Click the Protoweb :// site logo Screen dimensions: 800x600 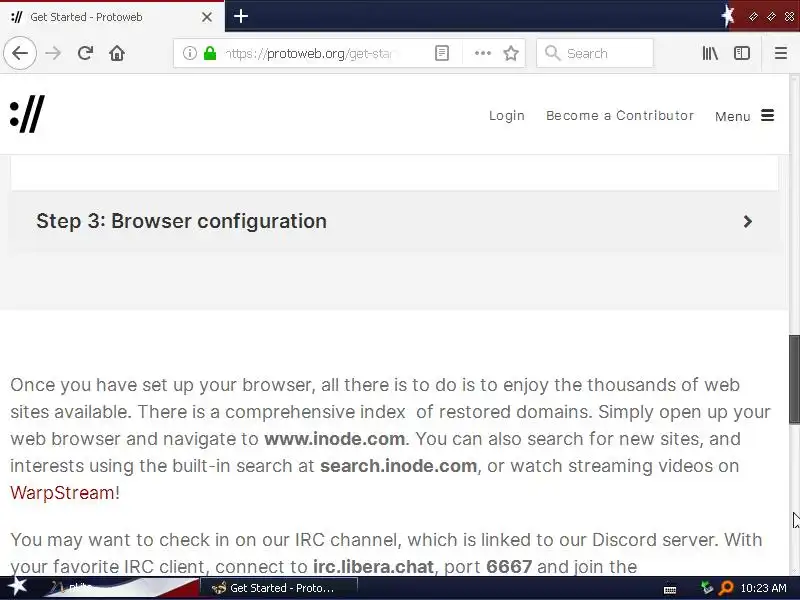click(27, 114)
